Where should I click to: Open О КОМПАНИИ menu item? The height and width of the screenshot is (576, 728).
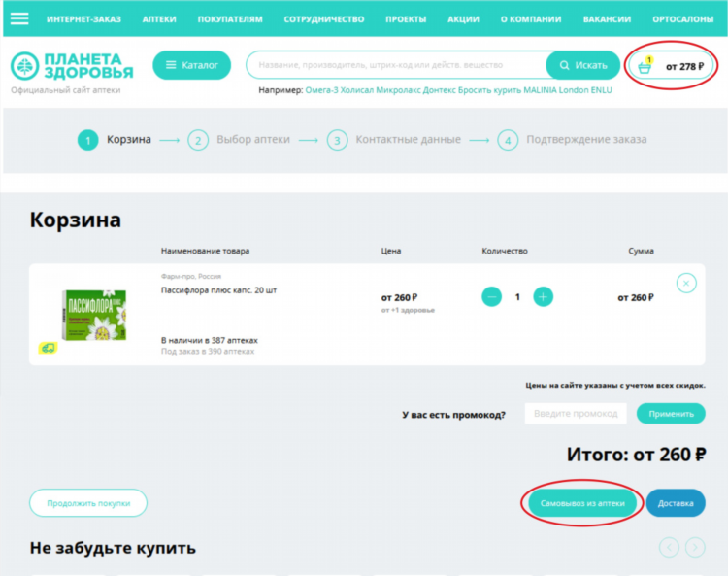click(x=531, y=19)
